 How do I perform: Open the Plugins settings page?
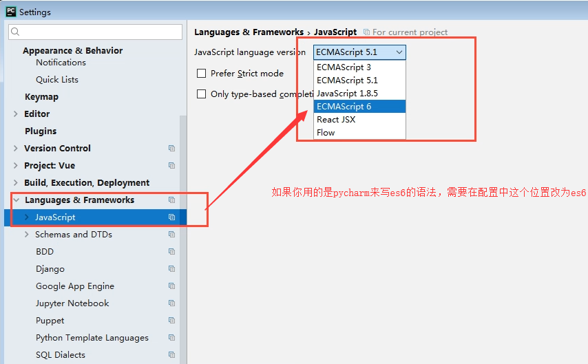tap(41, 131)
